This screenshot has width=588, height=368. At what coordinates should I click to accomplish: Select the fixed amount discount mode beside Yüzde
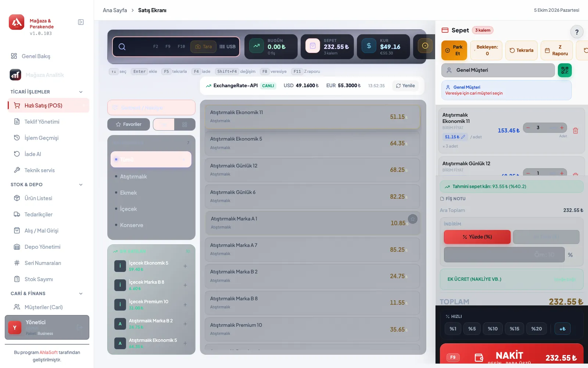coord(546,237)
